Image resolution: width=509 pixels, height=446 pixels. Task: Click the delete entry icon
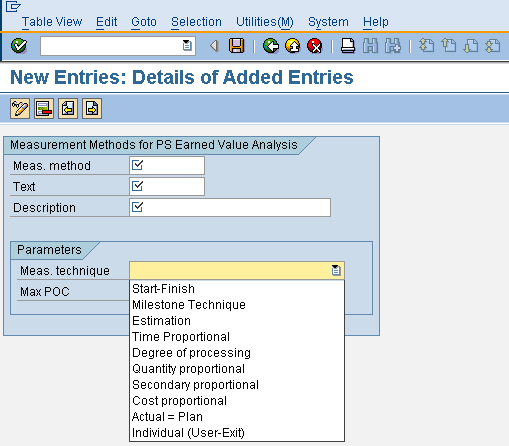(44, 108)
